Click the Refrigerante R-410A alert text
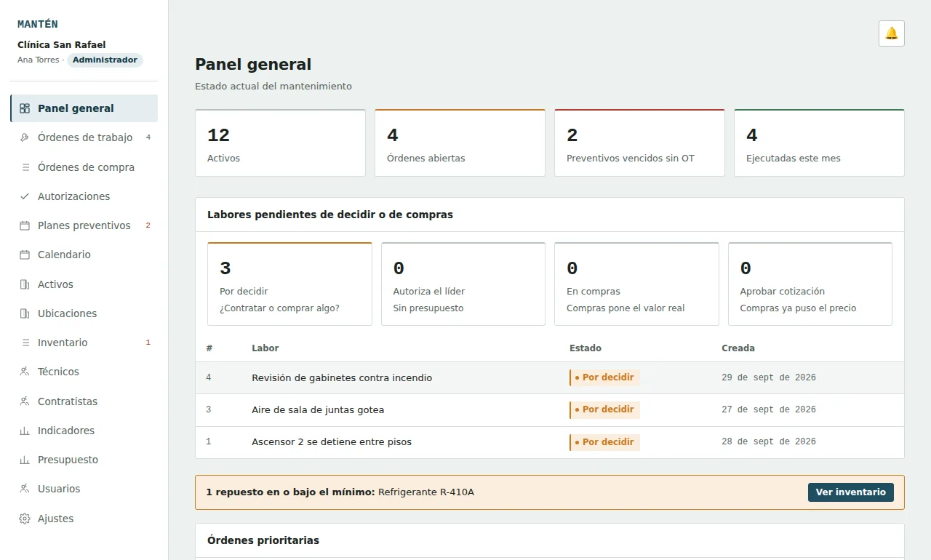This screenshot has height=560, width=931. (426, 492)
